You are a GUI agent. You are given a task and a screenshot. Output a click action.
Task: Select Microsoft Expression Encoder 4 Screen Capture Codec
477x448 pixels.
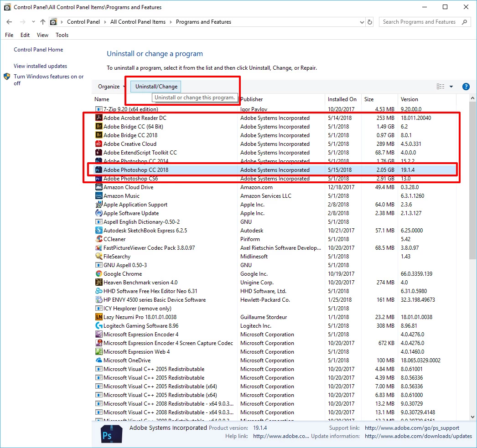[275, 343]
